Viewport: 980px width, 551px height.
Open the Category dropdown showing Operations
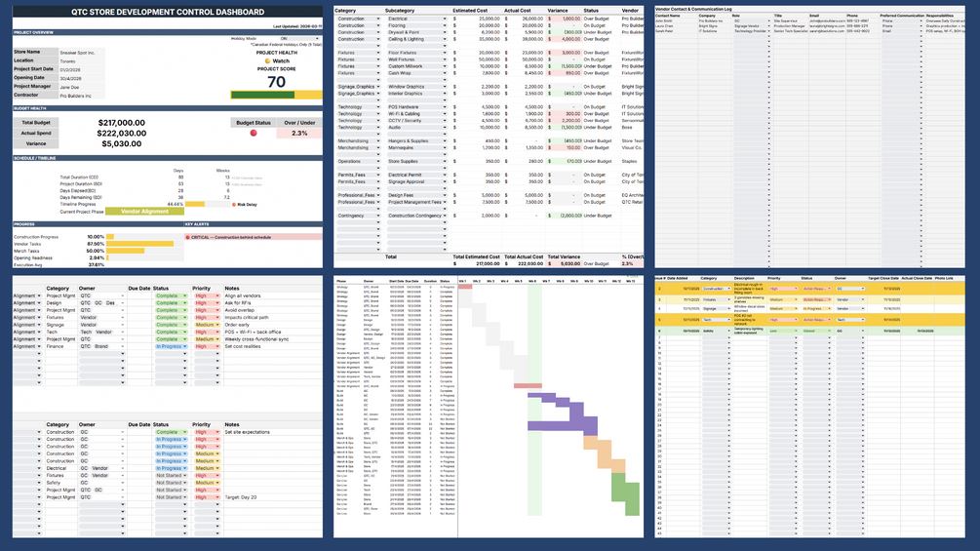coord(358,161)
